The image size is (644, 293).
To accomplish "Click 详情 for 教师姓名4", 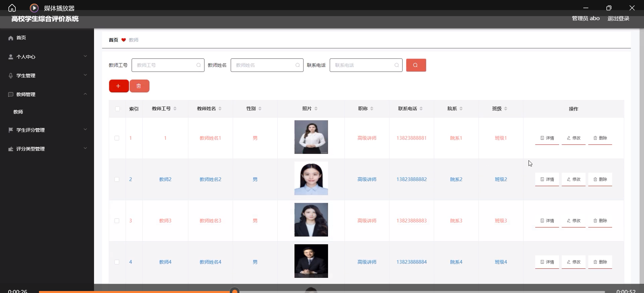I will pos(547,262).
